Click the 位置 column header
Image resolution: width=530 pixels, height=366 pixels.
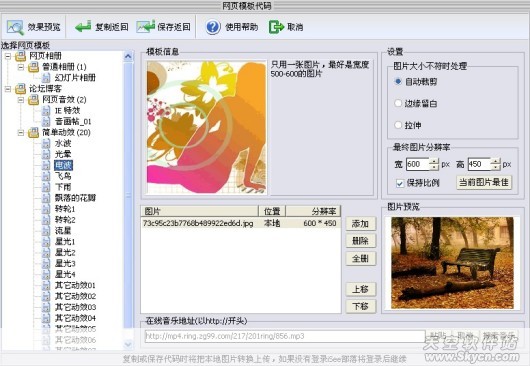272,211
